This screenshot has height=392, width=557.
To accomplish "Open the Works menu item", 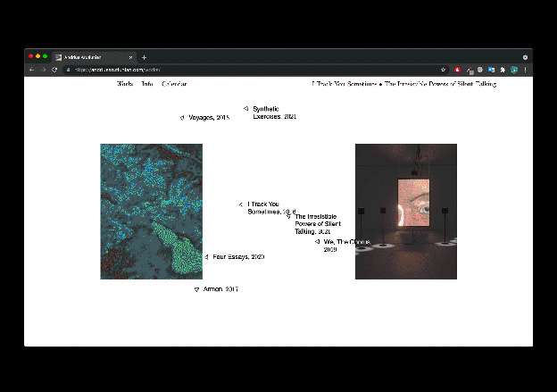I will [x=125, y=84].
